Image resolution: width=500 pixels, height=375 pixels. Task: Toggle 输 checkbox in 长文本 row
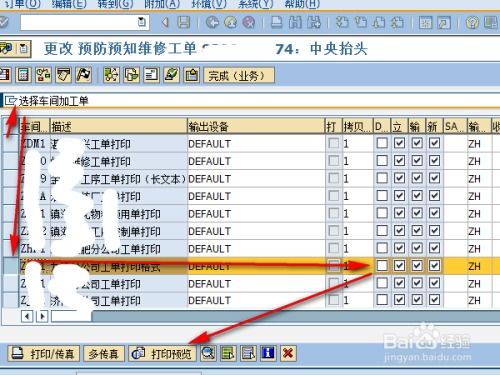tap(417, 178)
